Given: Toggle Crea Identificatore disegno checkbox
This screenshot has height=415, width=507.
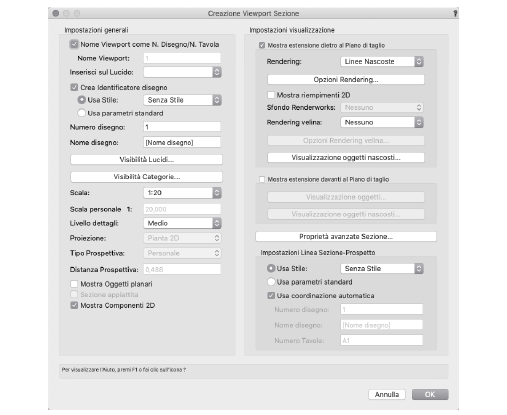Looking at the screenshot, I should tap(74, 87).
